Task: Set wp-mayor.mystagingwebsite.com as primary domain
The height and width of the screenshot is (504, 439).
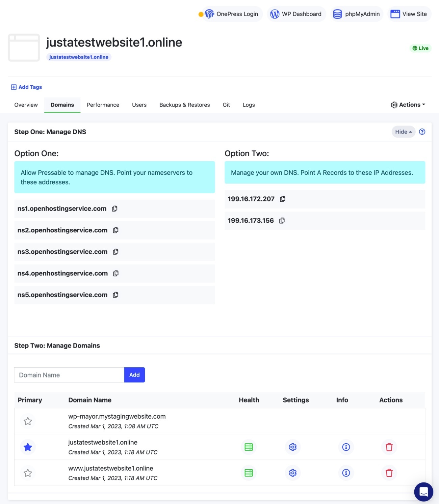Action: tap(28, 421)
